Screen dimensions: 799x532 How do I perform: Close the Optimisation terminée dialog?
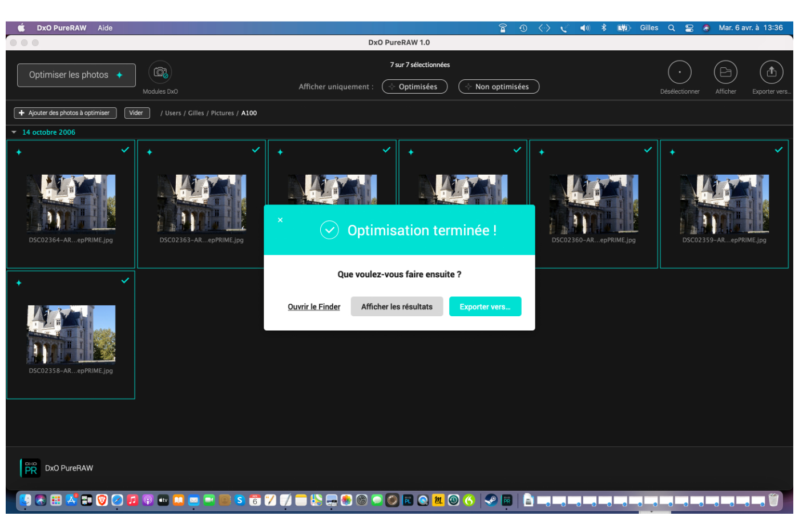click(x=280, y=220)
